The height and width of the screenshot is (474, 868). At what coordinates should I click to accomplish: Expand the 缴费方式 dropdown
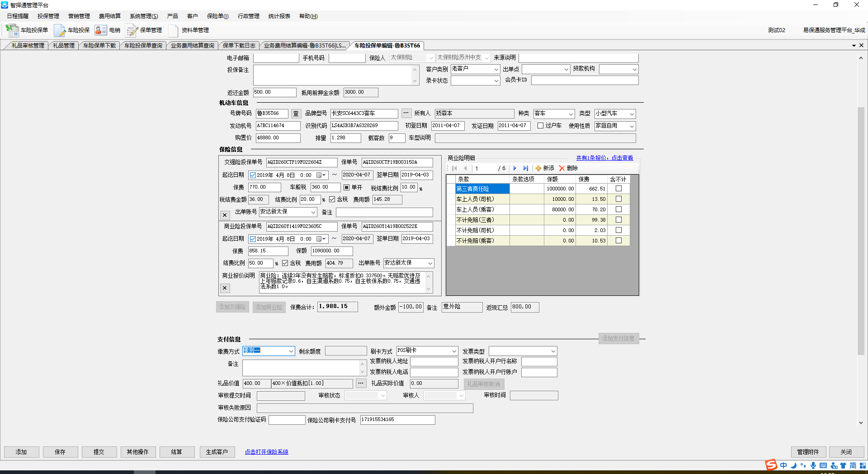coord(291,351)
